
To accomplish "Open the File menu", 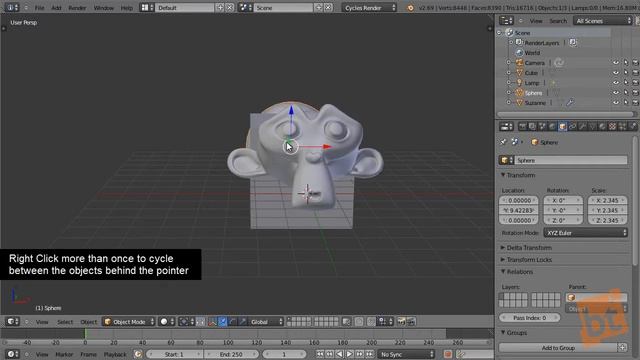I will [x=39, y=8].
